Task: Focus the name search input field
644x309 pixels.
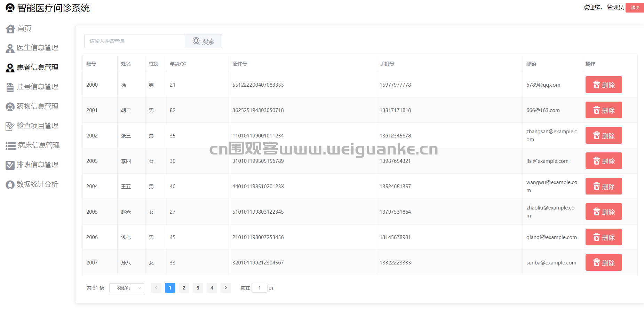Action: (x=135, y=41)
